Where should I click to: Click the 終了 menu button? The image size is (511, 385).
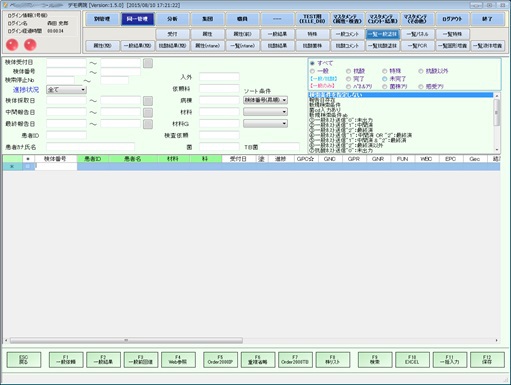coord(487,19)
